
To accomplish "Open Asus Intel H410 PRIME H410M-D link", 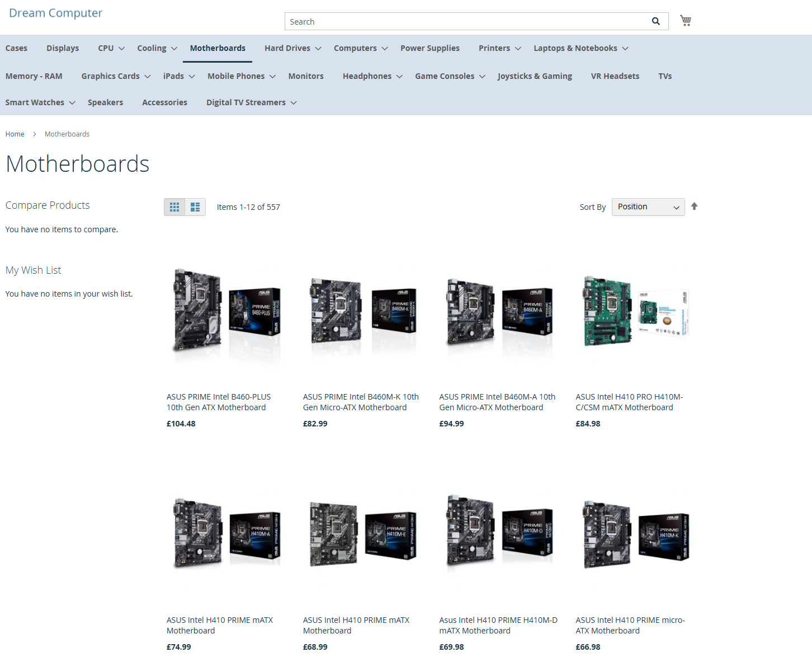I will 498,625.
